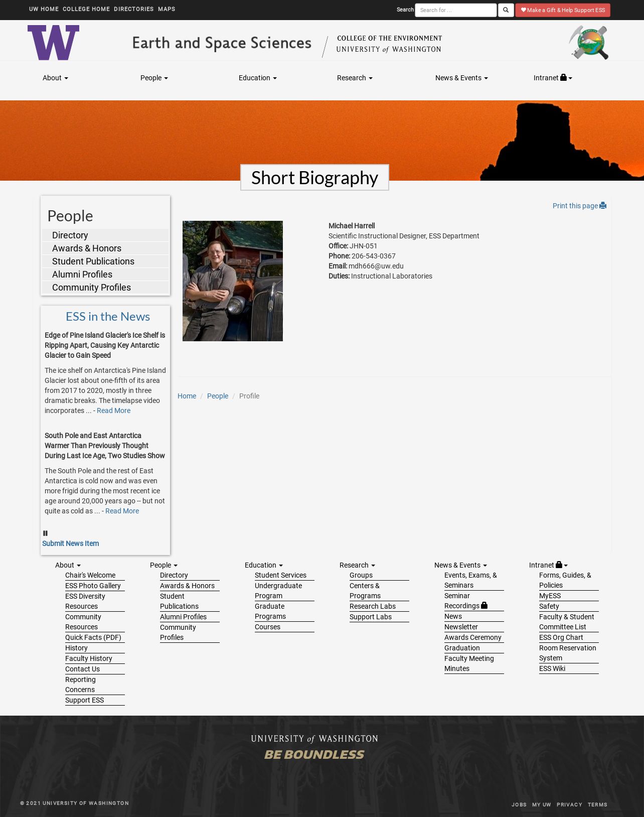Toggle the footer About dropdown heading
Viewport: 644px width, 817px height.
pos(68,565)
